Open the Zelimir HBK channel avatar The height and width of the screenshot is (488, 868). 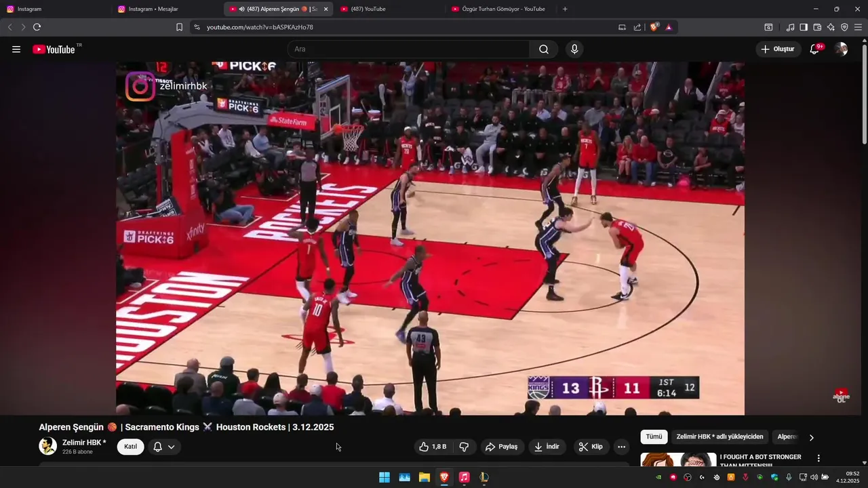tap(48, 446)
